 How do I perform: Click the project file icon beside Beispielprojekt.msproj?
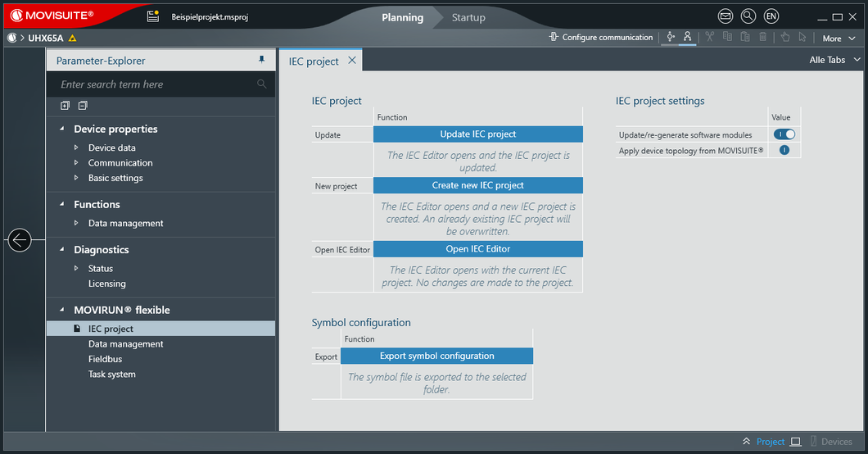point(153,16)
